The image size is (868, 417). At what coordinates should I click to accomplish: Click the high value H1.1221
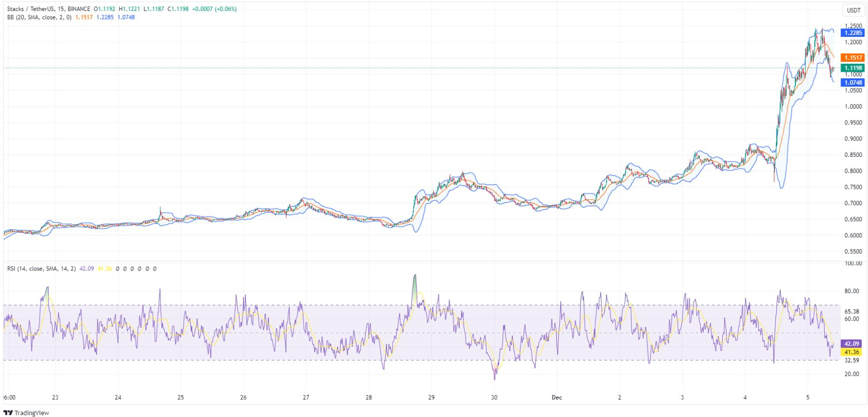[129, 9]
